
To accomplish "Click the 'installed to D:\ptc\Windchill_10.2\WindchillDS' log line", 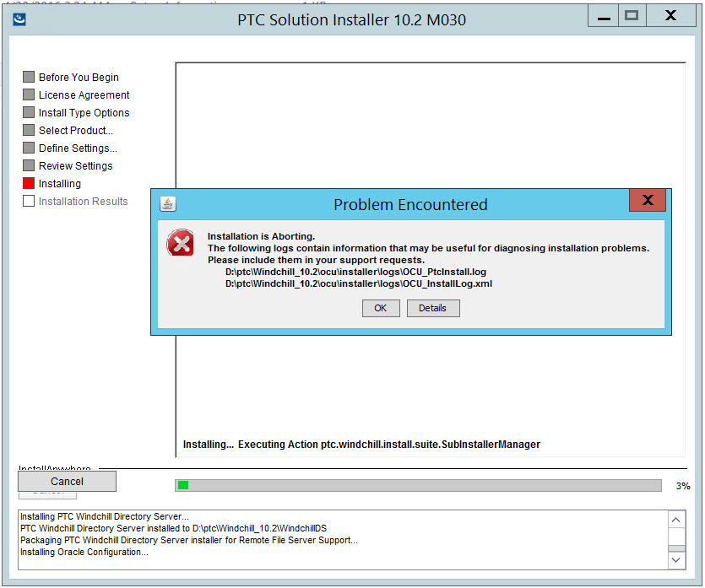I will click(x=174, y=528).
